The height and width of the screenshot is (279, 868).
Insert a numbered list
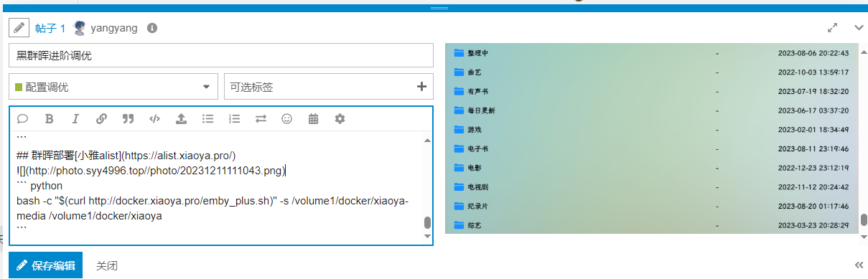coord(234,119)
